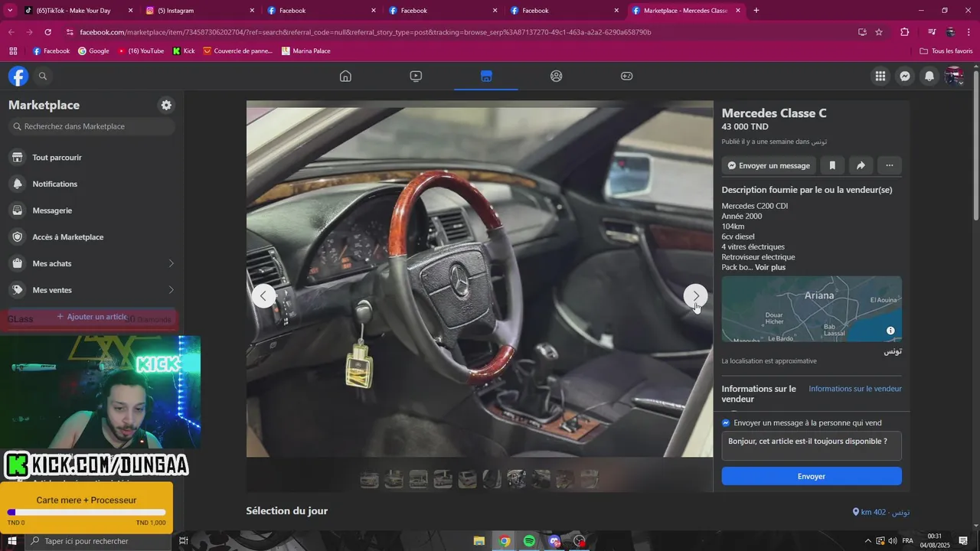This screenshot has width=980, height=551.
Task: Share the Mercedes listing via arrow icon
Action: pyautogui.click(x=861, y=165)
